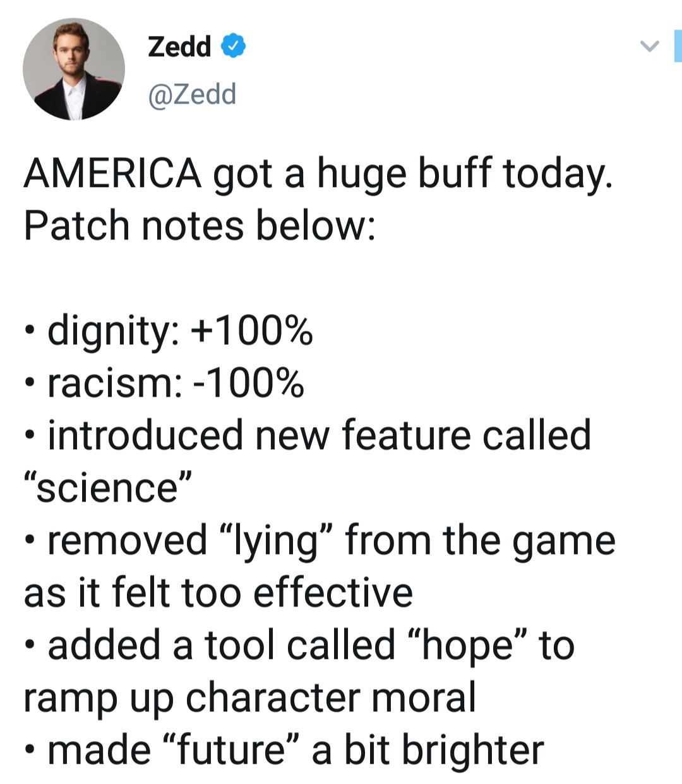
Task: Click the phrase 'huge buff today'
Action: (465, 175)
